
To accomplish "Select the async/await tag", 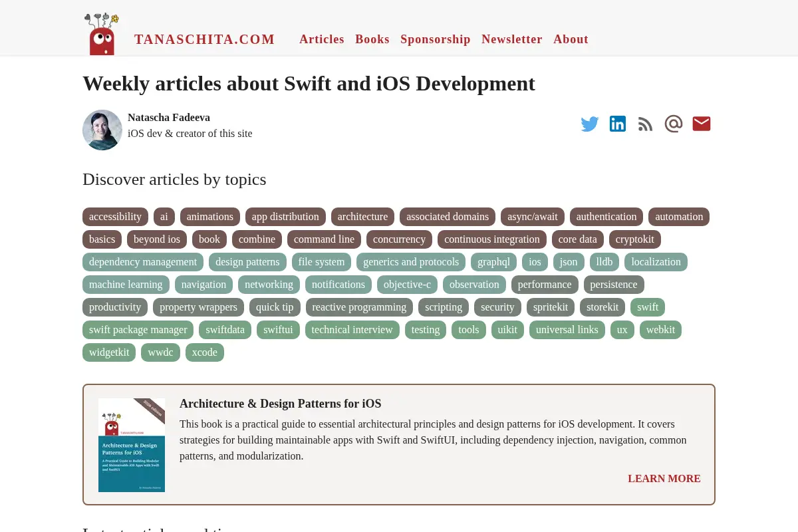I will (x=533, y=217).
